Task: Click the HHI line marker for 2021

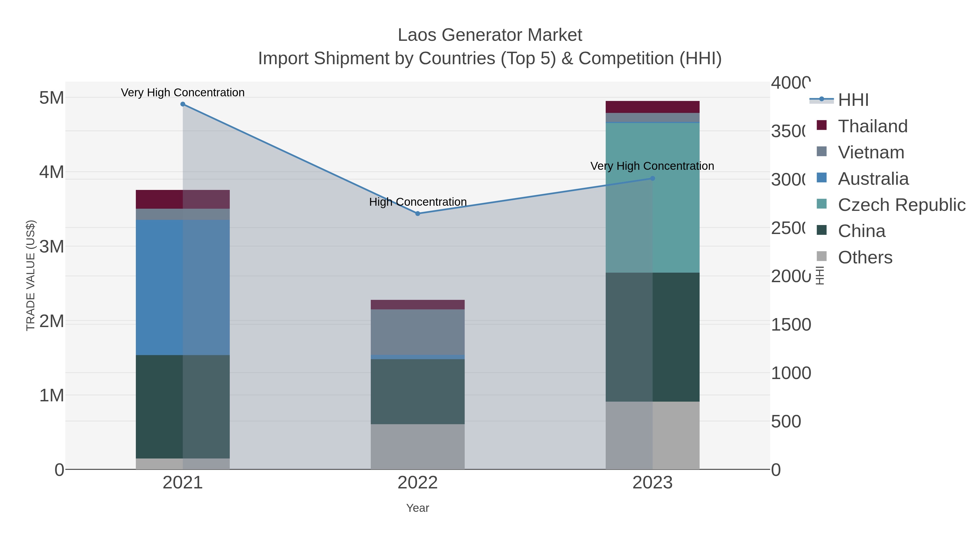Action: 183,104
